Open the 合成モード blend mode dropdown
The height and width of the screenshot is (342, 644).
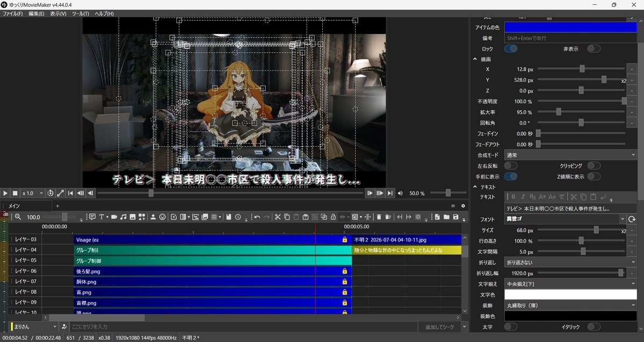(x=570, y=155)
